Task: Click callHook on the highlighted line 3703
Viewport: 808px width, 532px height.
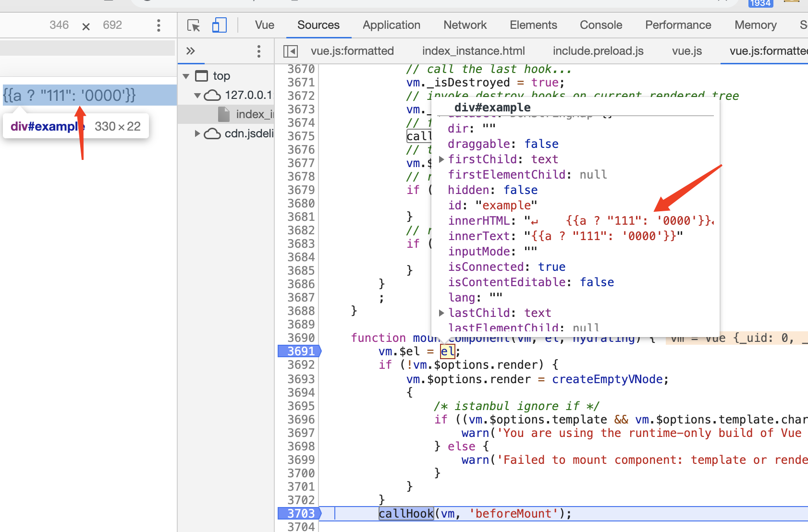Action: [x=406, y=514]
